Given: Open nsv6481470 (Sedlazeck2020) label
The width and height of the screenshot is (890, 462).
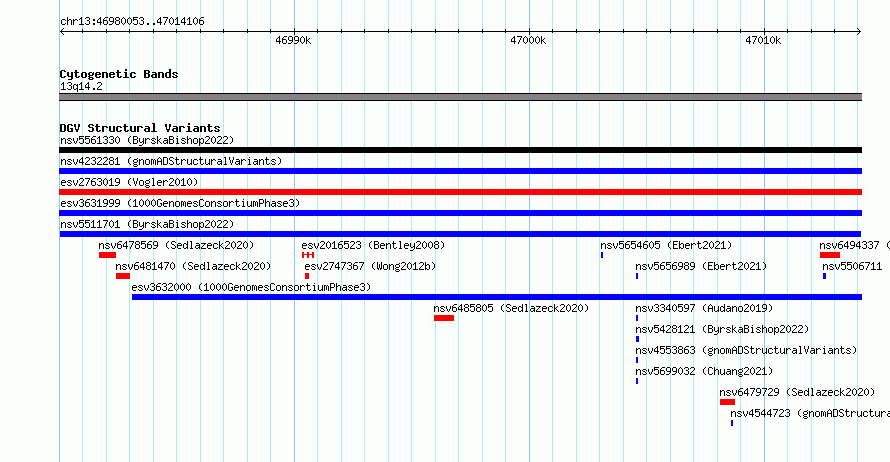Looking at the screenshot, I should coord(193,266).
